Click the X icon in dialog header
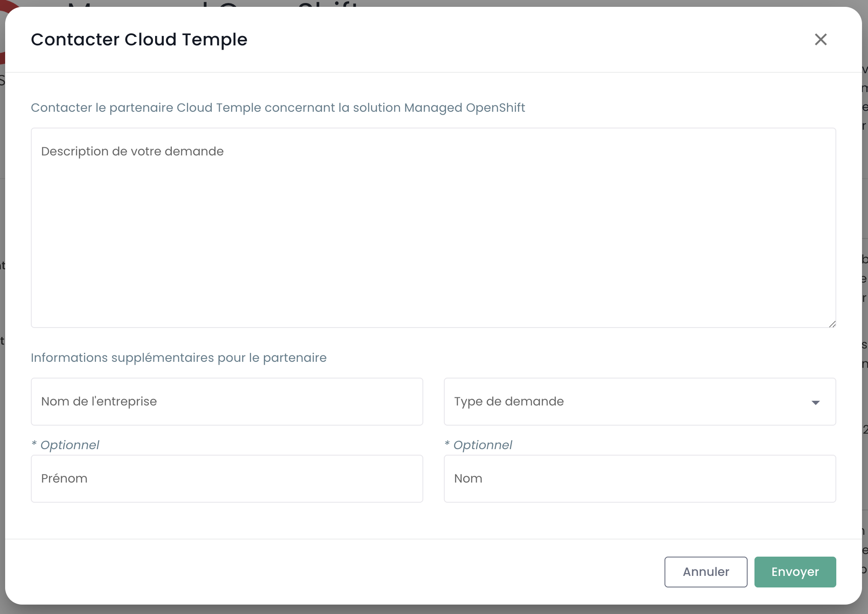This screenshot has width=868, height=614. tap(820, 39)
